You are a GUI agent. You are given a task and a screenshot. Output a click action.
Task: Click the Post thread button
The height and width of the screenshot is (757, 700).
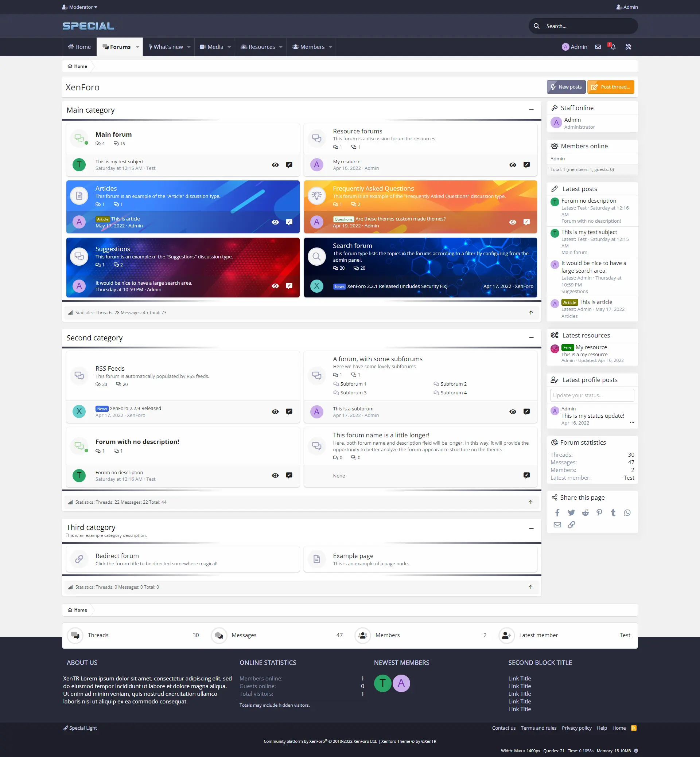pyautogui.click(x=611, y=87)
